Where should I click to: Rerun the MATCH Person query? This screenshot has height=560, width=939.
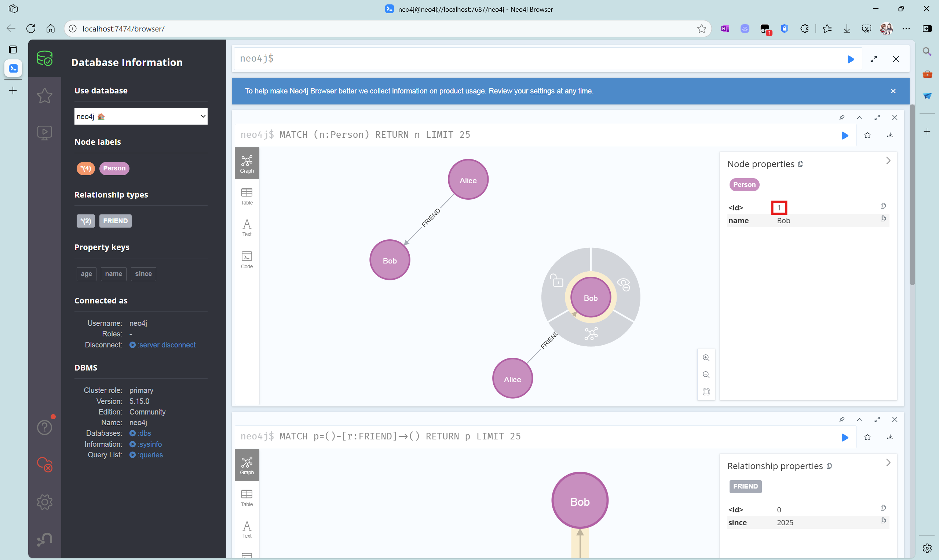(845, 136)
